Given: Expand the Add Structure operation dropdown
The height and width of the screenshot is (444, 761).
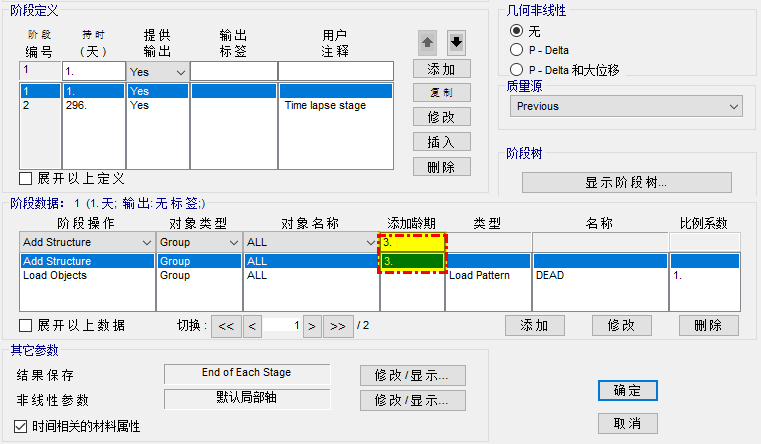Looking at the screenshot, I should 87,242.
